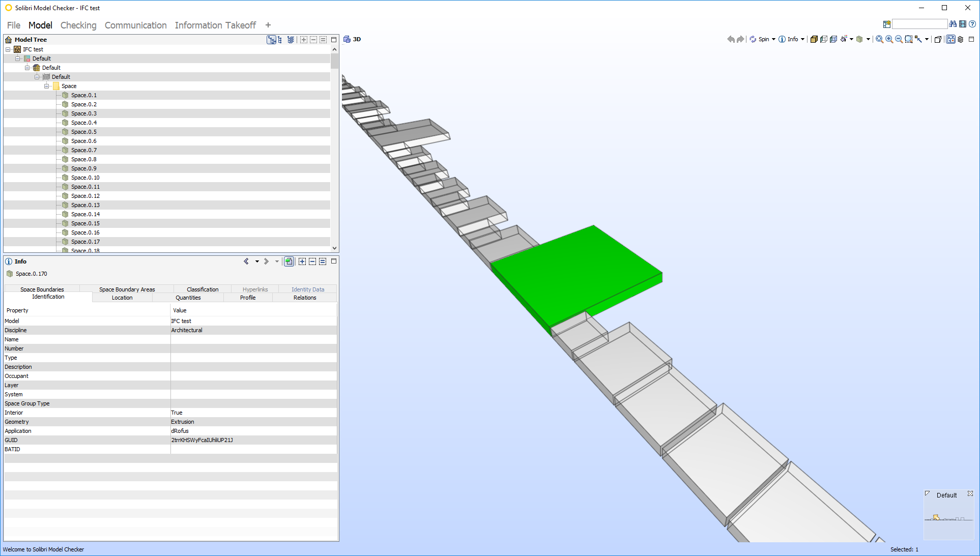Toggle layer hierarchy view in Model Tree
The width and height of the screenshot is (980, 556).
tap(291, 40)
